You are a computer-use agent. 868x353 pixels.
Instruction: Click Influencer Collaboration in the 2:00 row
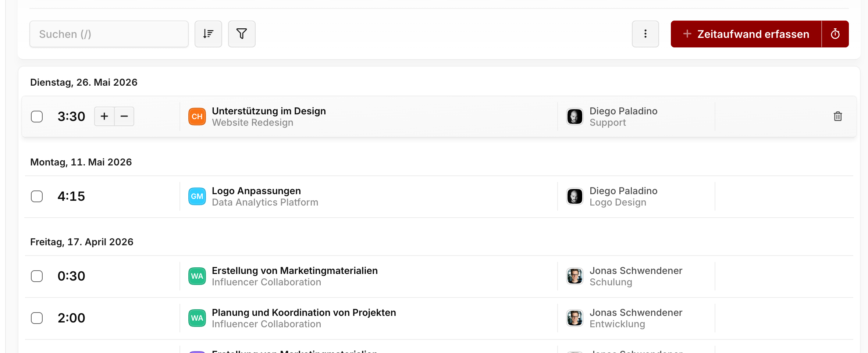coord(266,324)
